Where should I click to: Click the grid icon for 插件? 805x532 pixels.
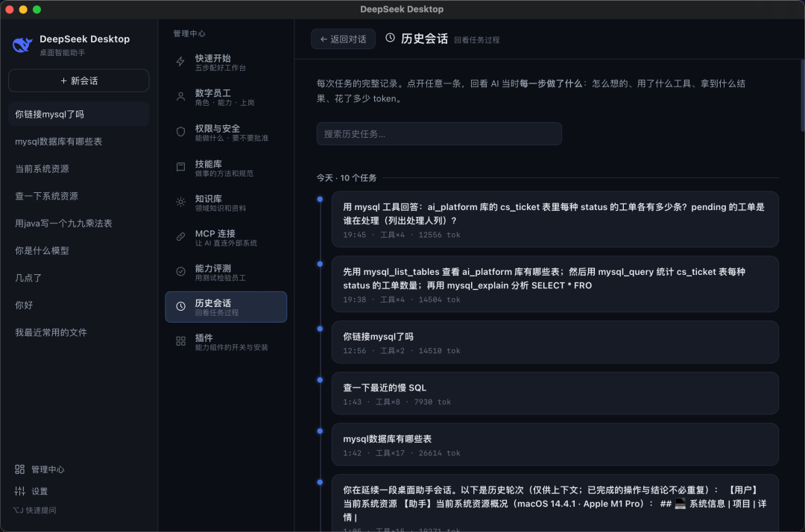[x=180, y=342]
